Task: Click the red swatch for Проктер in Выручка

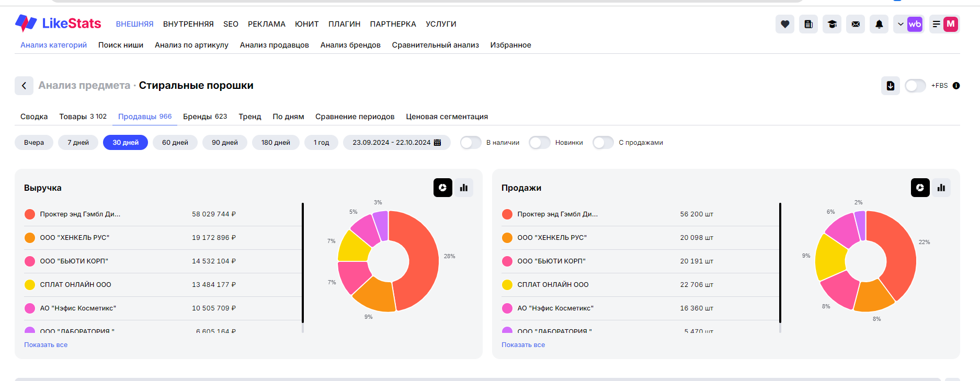Action: 30,214
